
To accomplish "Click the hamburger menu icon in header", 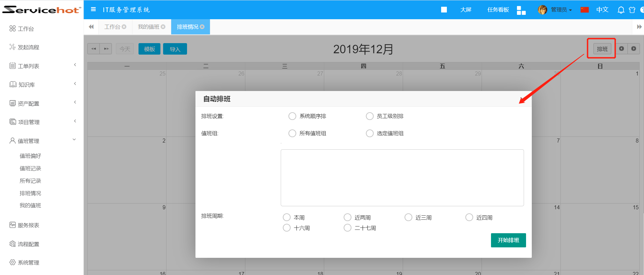I will [x=93, y=9].
